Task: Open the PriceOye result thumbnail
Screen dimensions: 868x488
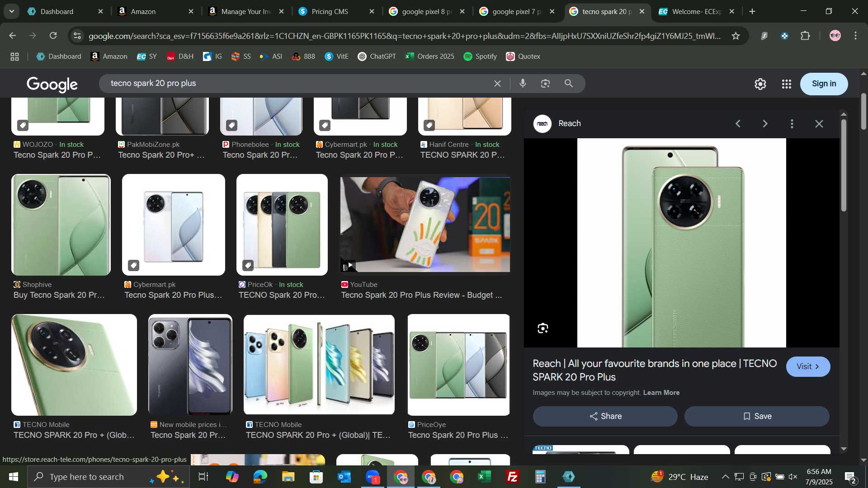Action: pyautogui.click(x=458, y=365)
